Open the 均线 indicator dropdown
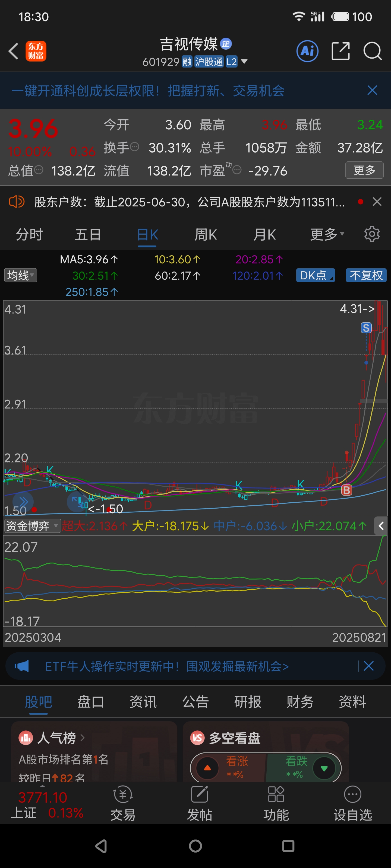This screenshot has width=391, height=868. click(x=21, y=275)
